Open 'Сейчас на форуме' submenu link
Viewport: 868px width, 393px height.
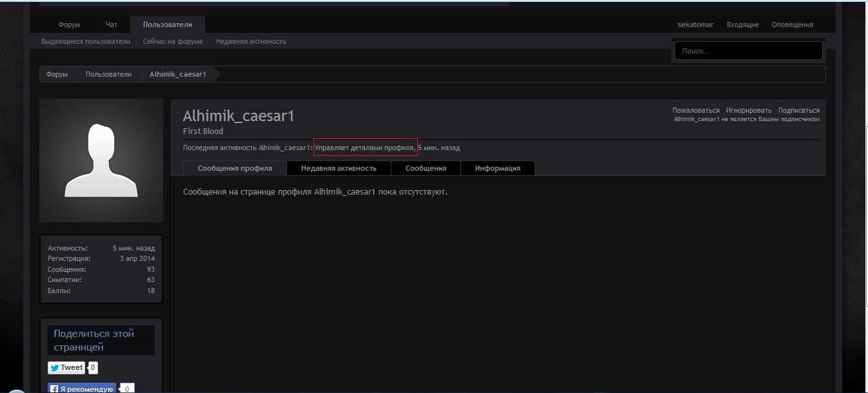(173, 41)
